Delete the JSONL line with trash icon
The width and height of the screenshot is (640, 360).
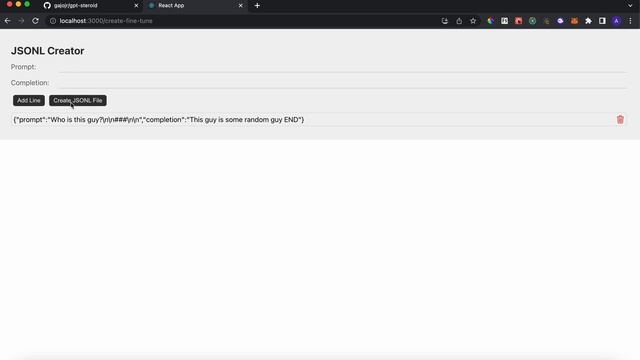pos(620,120)
